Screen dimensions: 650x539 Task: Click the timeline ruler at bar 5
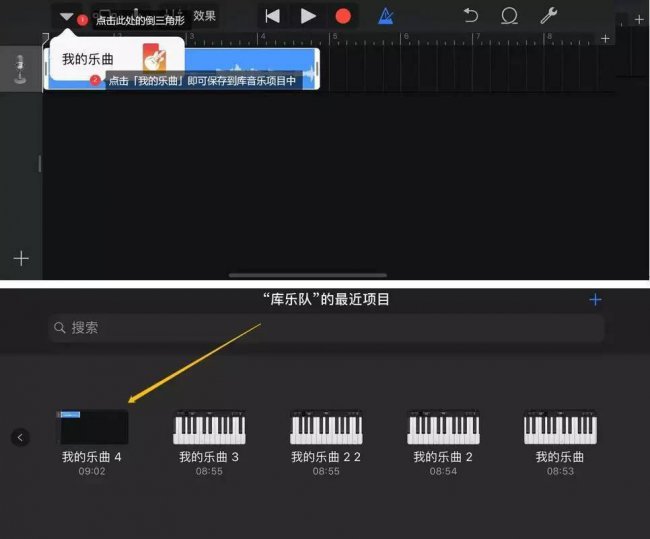(x=335, y=38)
